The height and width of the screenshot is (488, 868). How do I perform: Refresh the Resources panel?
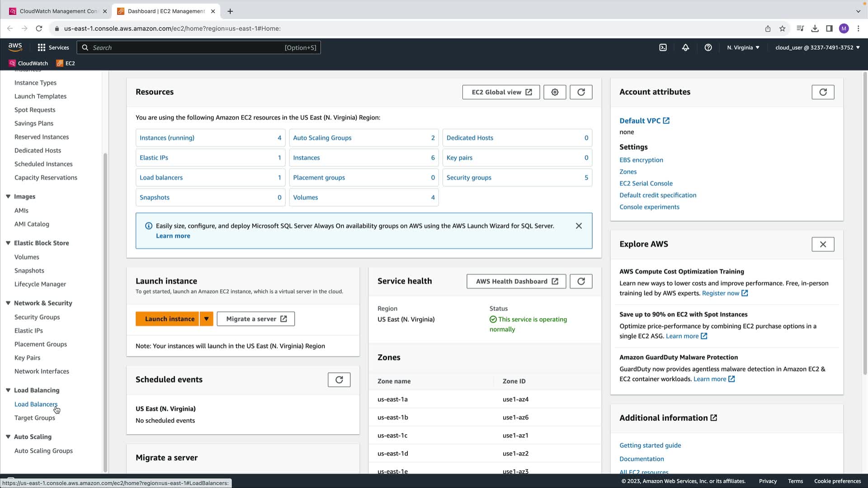click(x=581, y=92)
